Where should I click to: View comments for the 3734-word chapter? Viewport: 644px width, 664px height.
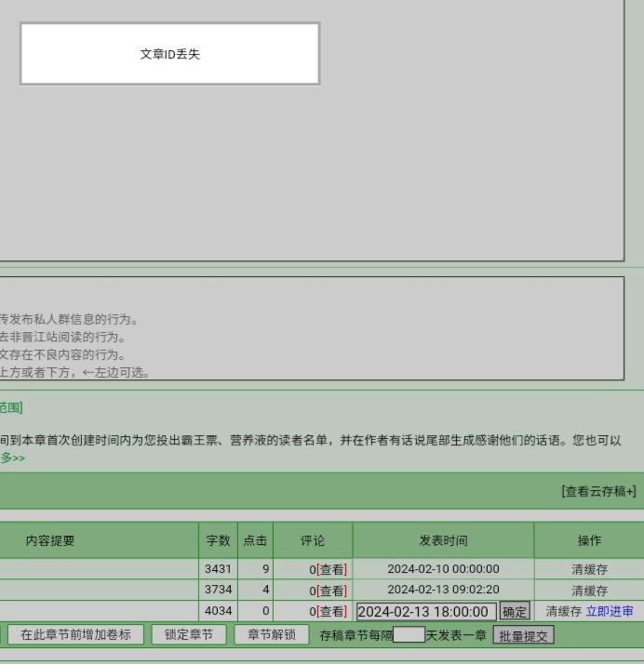331,591
